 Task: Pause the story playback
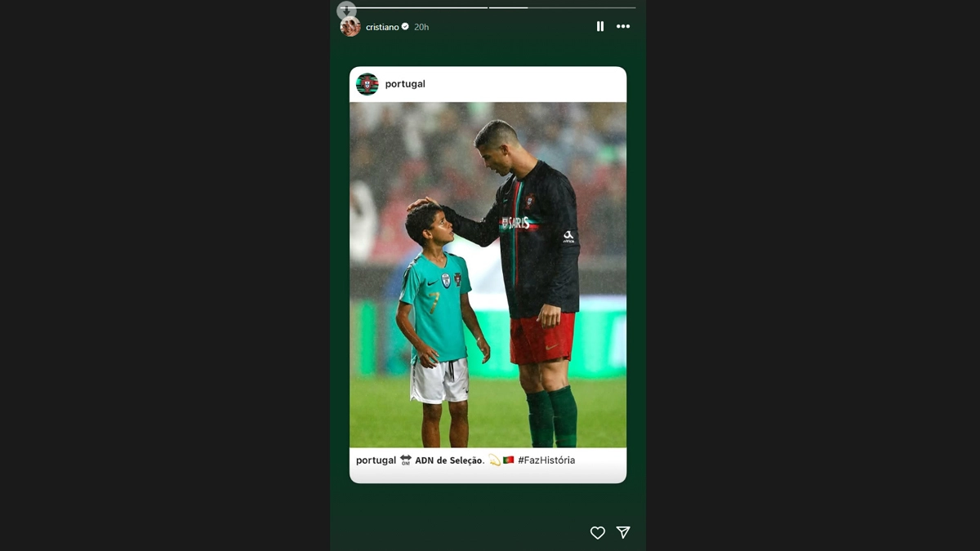coord(600,27)
